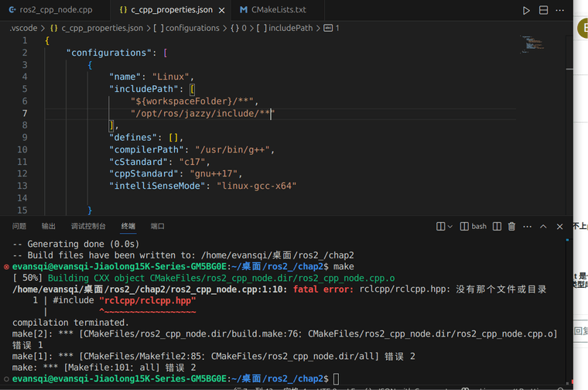Click the editor vertical scrollbar
Image resolution: width=588 pixels, height=390 pixels.
pyautogui.click(x=569, y=124)
